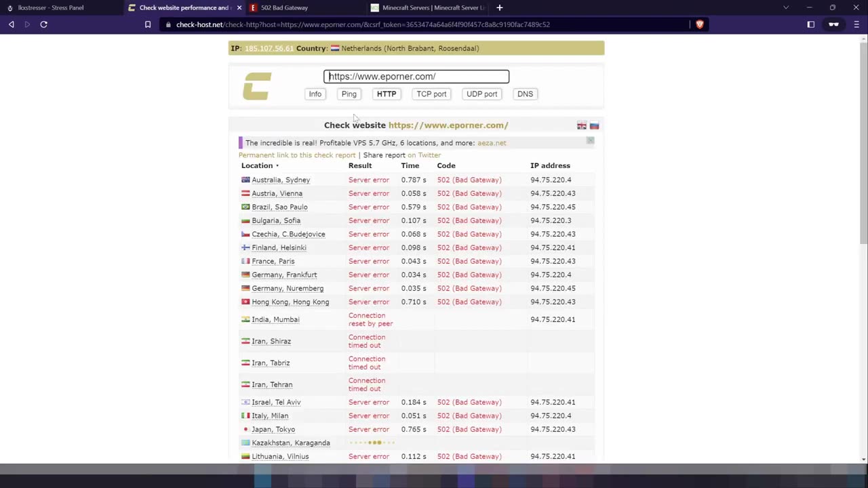Click Kazakhstan loading progress dots
Viewport: 868px width, 488px height.
coord(372,443)
